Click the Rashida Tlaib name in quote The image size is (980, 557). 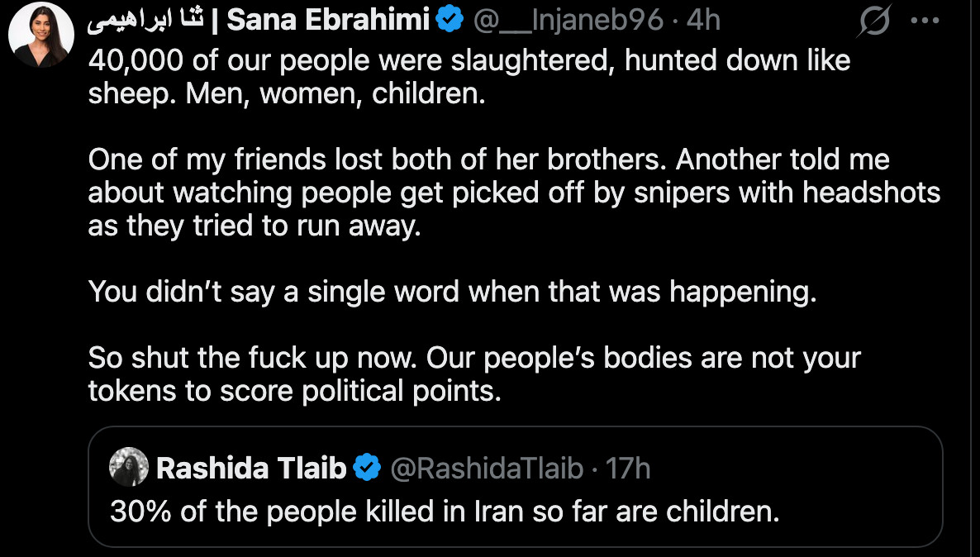(250, 469)
